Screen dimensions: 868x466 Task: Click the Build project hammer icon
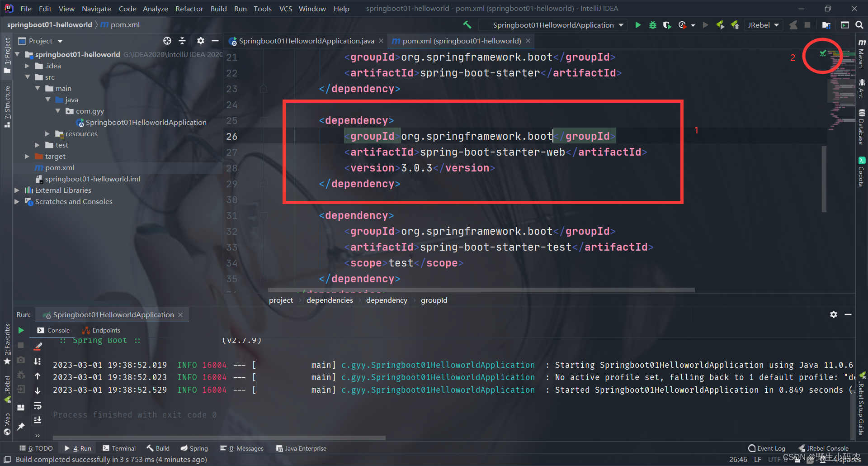click(467, 25)
